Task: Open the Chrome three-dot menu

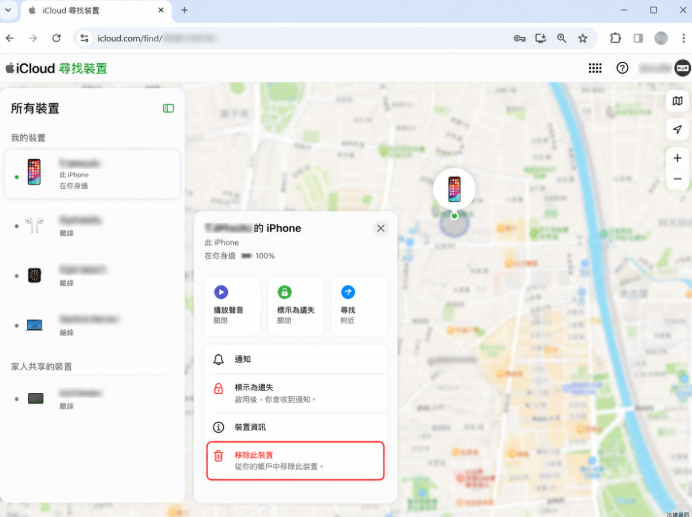Action: click(683, 38)
